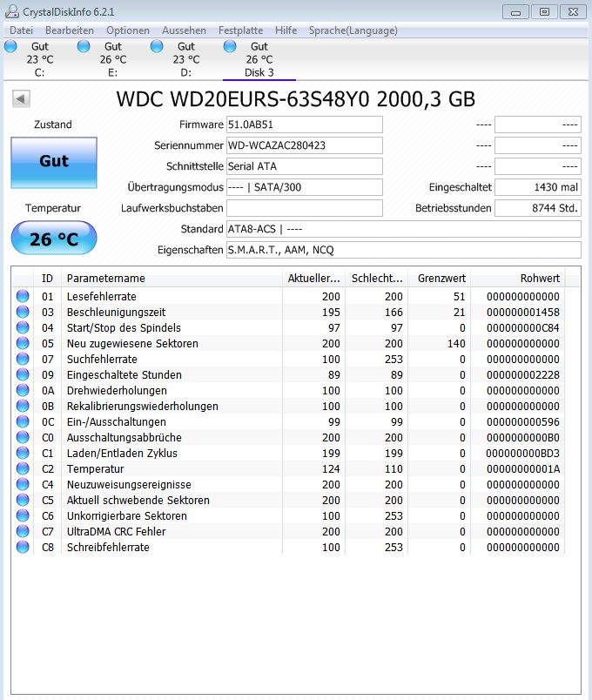
Task: Click the Aktueller... column header
Action: tap(314, 278)
